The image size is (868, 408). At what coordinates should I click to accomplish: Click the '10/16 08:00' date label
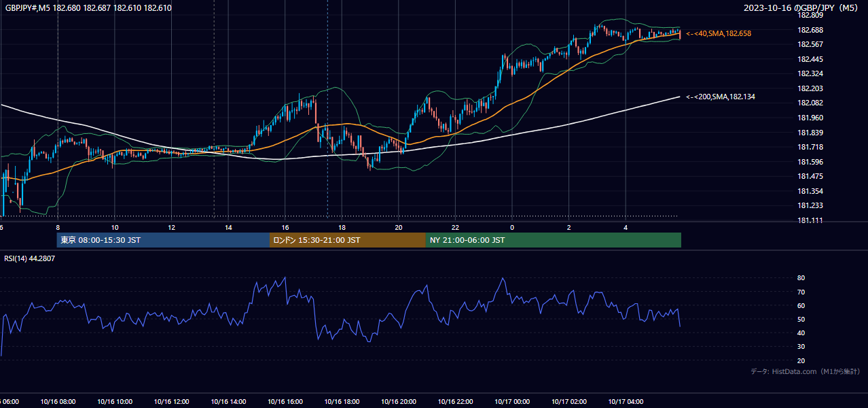click(x=58, y=402)
